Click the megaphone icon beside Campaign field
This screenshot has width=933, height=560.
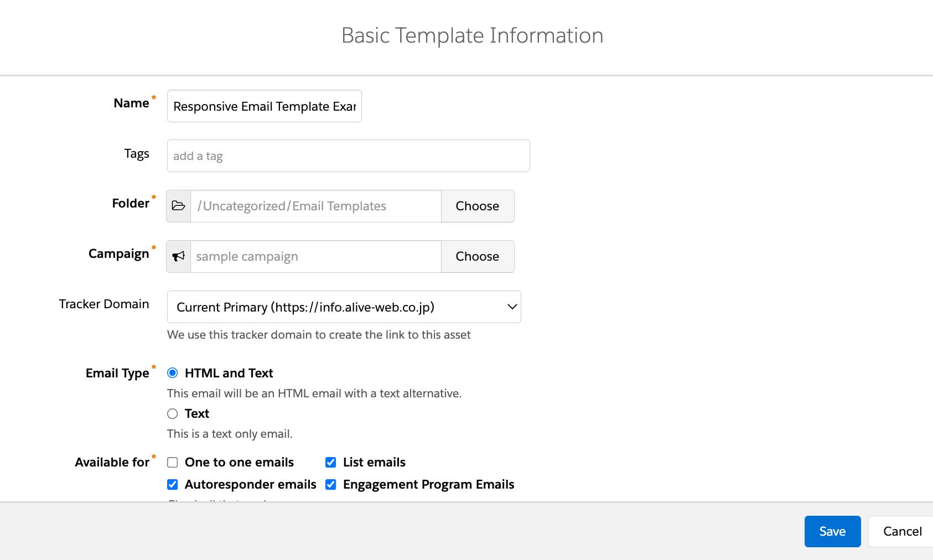click(178, 256)
